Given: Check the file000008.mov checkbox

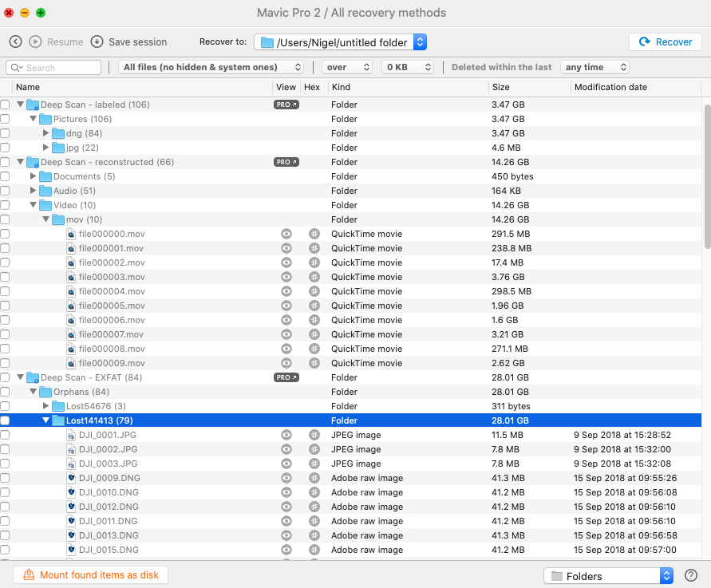Looking at the screenshot, I should click(x=5, y=349).
